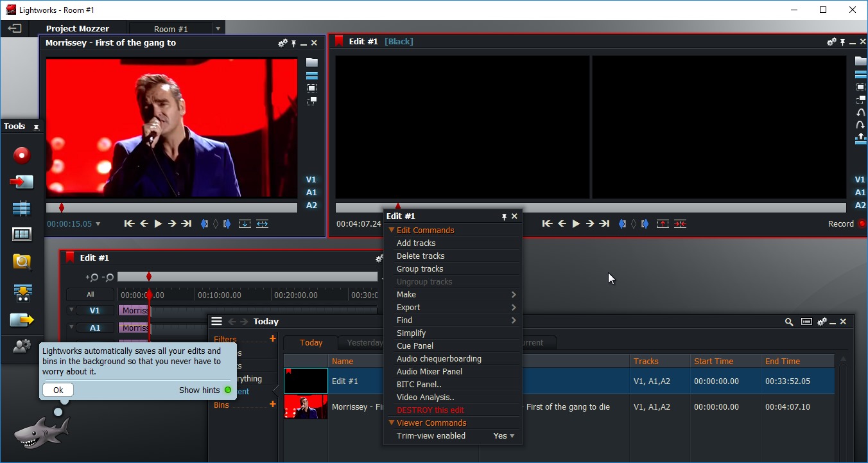Click Delete (extract) icon in Edit #1 viewer

(680, 224)
